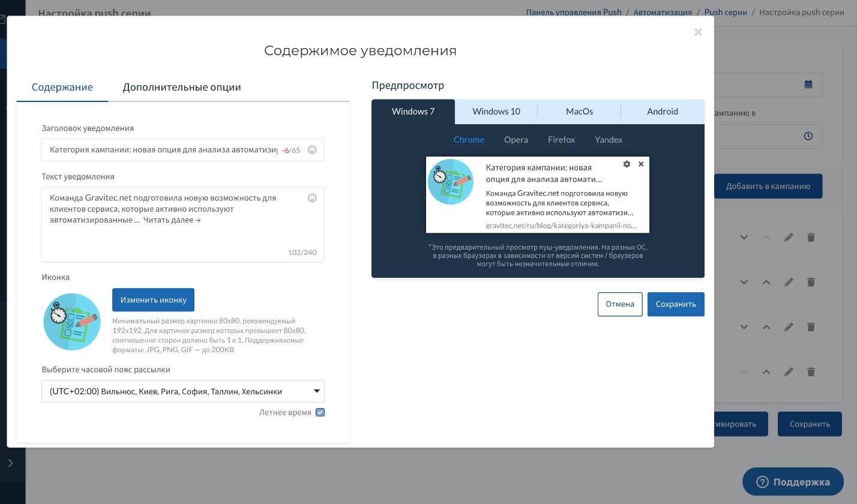Move third push up with chevron
This screenshot has width=857, height=504.
click(766, 327)
